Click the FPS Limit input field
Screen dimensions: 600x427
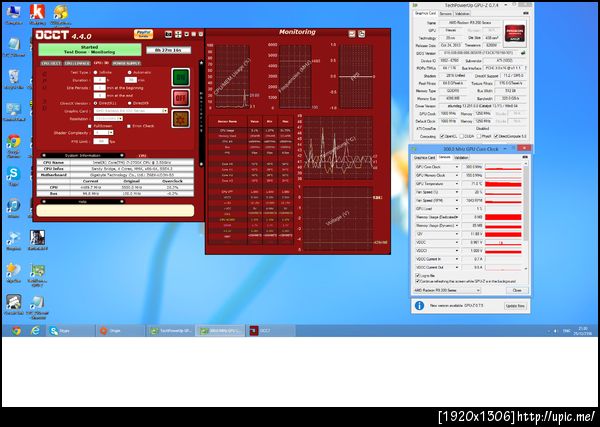click(x=101, y=141)
